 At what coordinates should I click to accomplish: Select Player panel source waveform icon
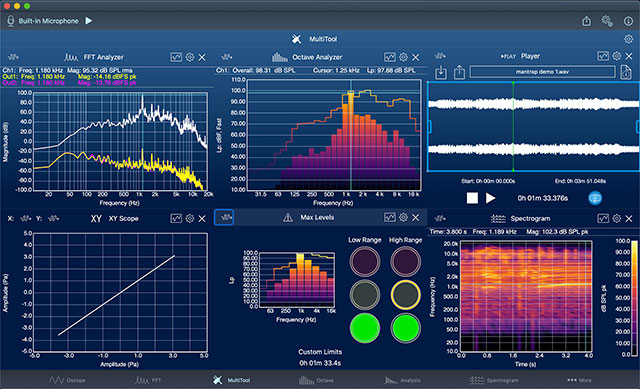440,56
